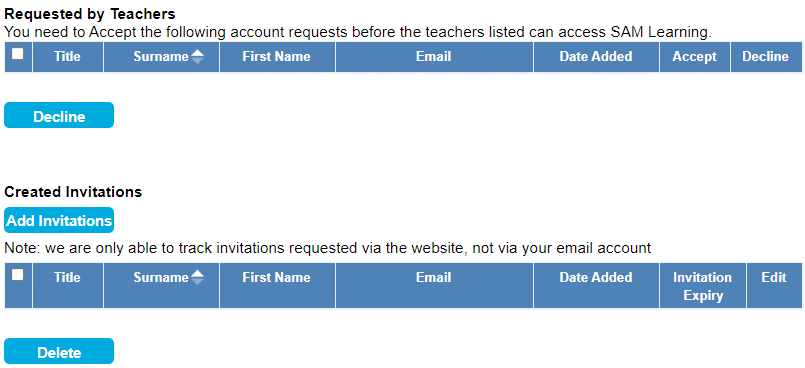Click the Add Invitations button

coord(59,220)
